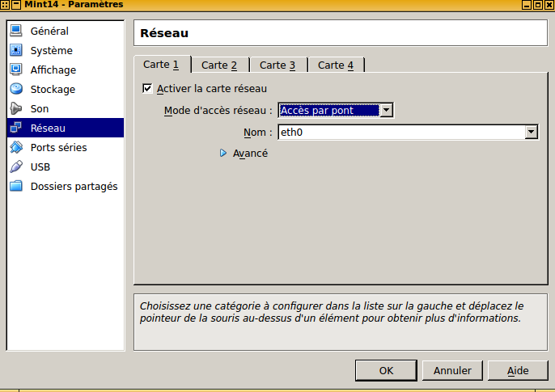
Task: Open help with Aide button
Action: tap(518, 370)
